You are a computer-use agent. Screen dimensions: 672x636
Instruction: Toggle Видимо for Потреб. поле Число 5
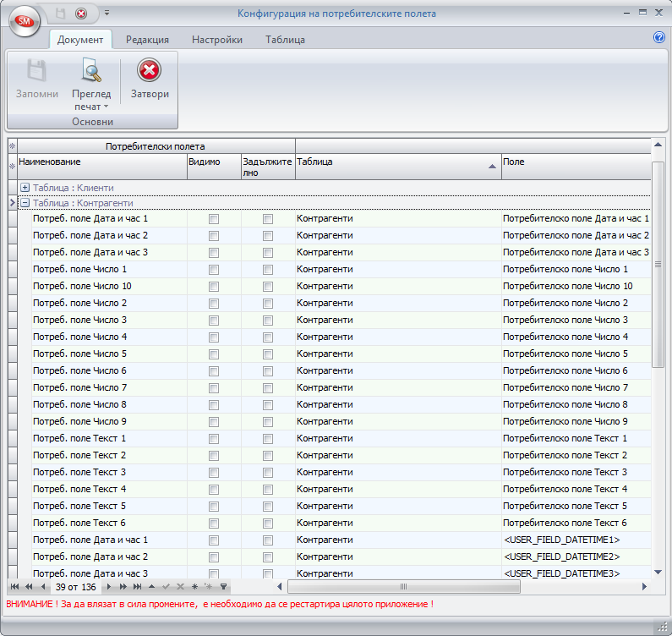point(213,354)
